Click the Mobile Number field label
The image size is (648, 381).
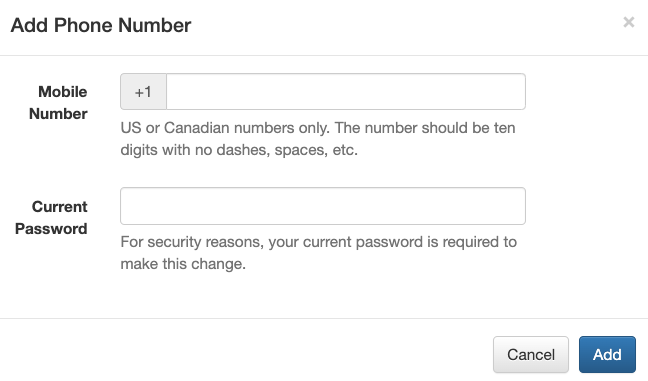58,102
